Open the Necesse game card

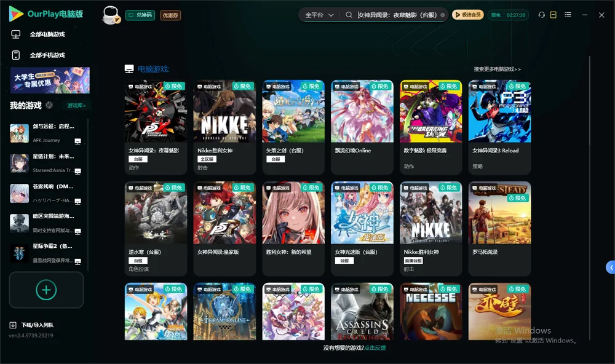click(x=430, y=312)
